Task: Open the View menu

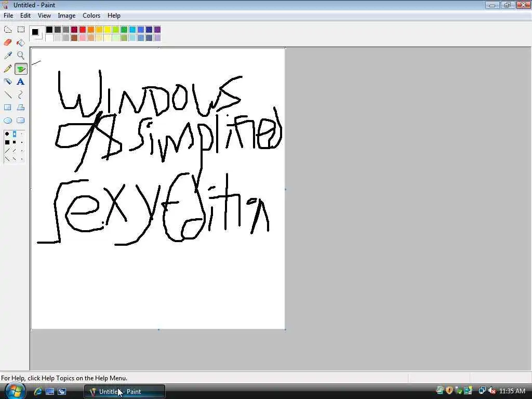Action: coord(44,16)
